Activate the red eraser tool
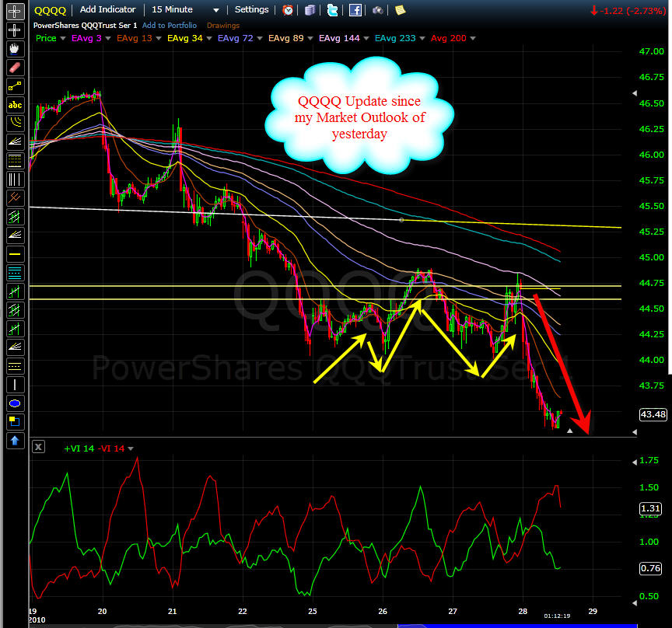Screen dimensions: 672x628 click(15, 68)
